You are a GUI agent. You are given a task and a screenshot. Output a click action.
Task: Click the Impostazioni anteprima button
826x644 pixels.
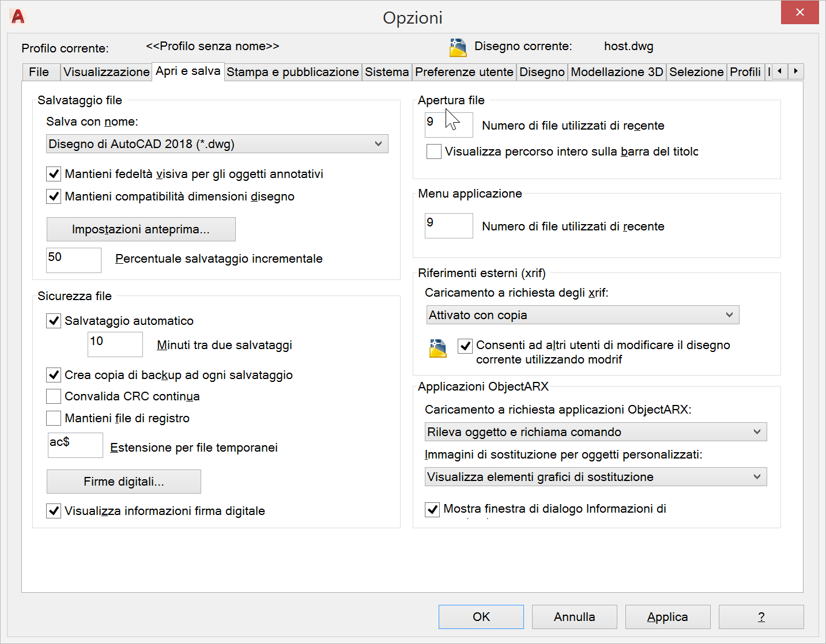(x=141, y=229)
